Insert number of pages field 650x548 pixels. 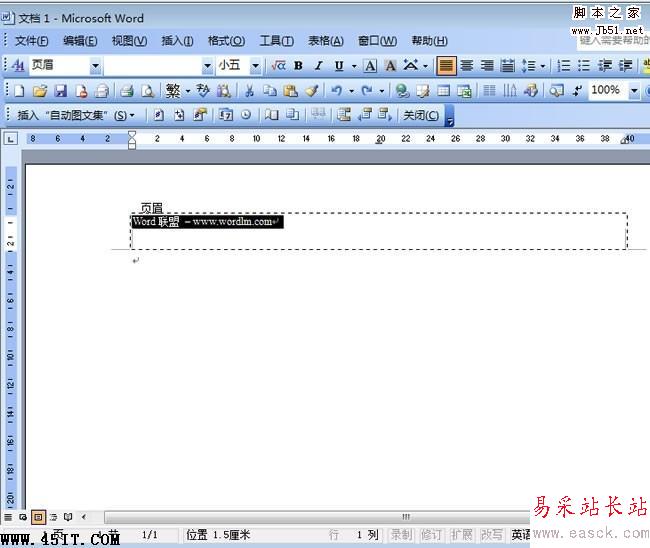pyautogui.click(x=179, y=115)
